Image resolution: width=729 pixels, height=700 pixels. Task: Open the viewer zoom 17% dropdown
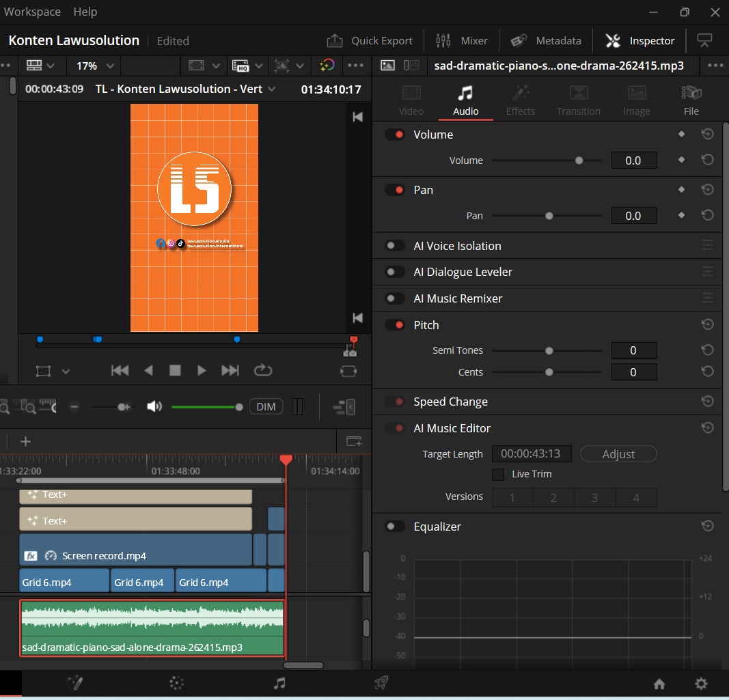click(95, 66)
